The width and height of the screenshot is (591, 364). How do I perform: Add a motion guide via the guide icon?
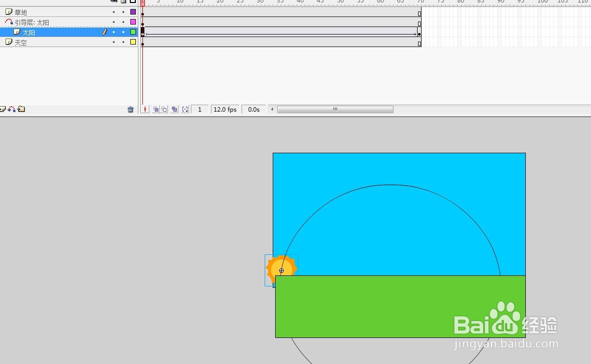[x=12, y=109]
